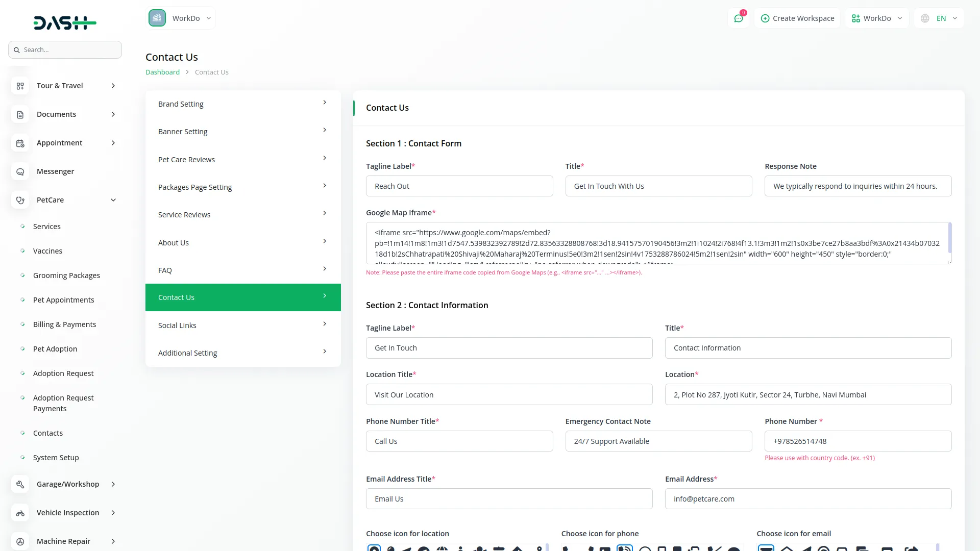980x551 pixels.
Task: Open the chat messages notification icon
Action: 739,18
